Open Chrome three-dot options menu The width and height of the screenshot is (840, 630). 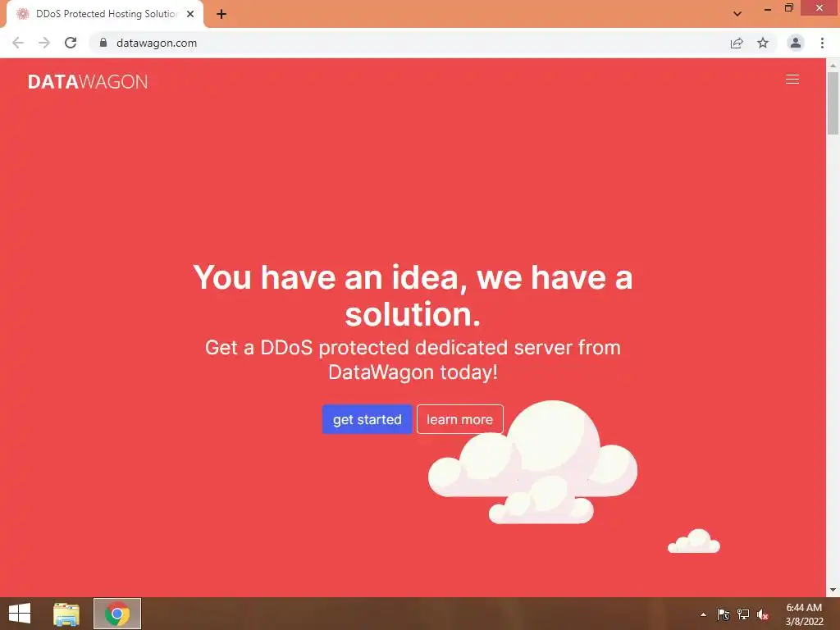tap(822, 43)
